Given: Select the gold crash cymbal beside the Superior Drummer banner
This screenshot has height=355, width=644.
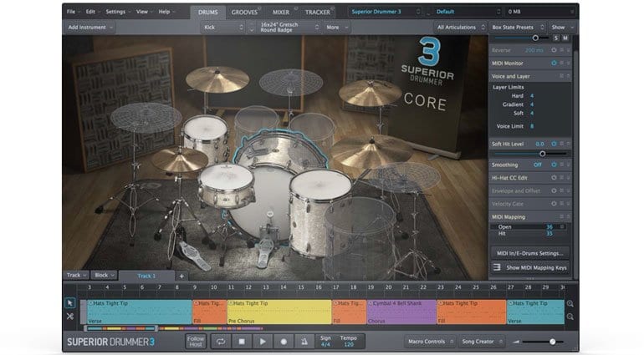Looking at the screenshot, I should pyautogui.click(x=370, y=93).
